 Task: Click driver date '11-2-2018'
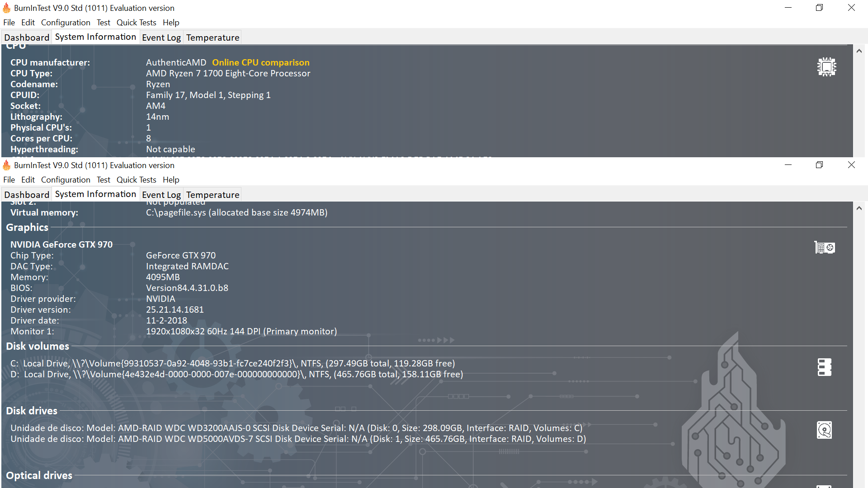click(166, 320)
